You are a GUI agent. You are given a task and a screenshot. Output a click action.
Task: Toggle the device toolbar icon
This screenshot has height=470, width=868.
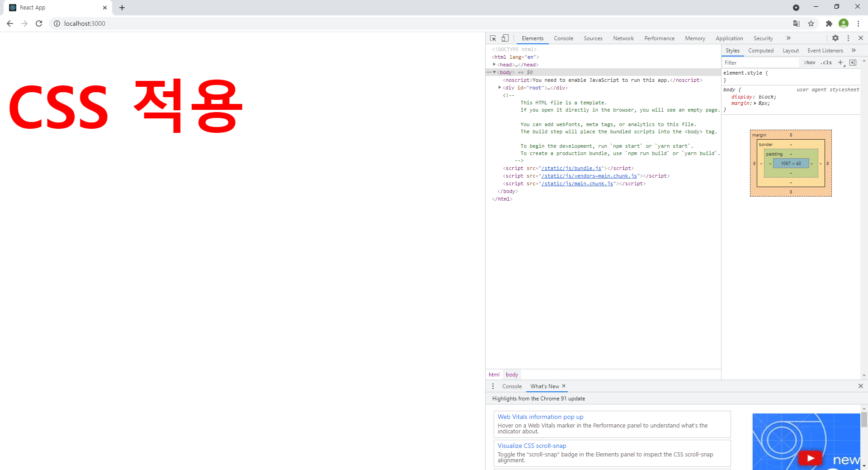[505, 38]
